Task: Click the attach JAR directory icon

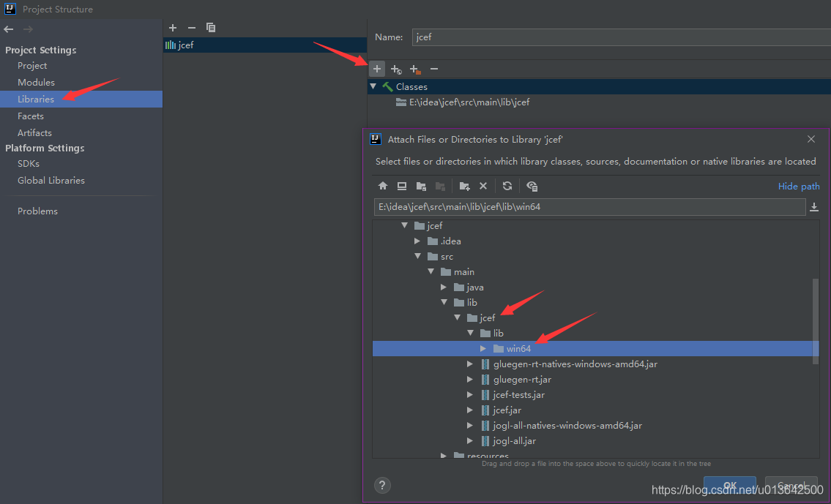Action: tap(414, 69)
